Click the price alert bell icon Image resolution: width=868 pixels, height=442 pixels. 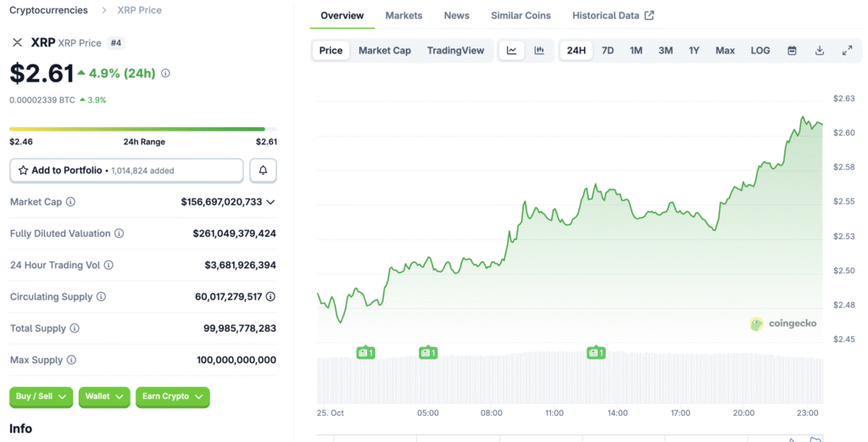pos(263,171)
